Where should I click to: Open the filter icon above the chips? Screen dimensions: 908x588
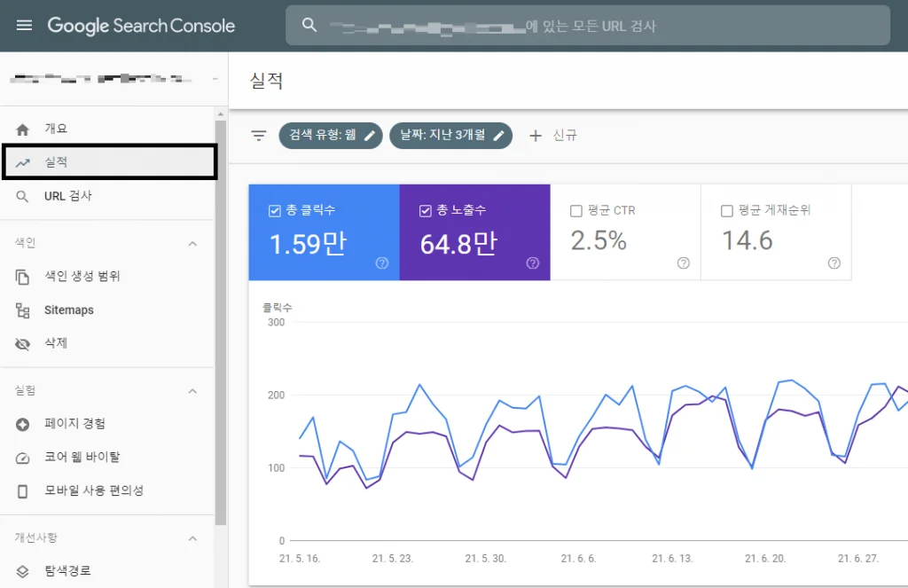click(x=257, y=136)
